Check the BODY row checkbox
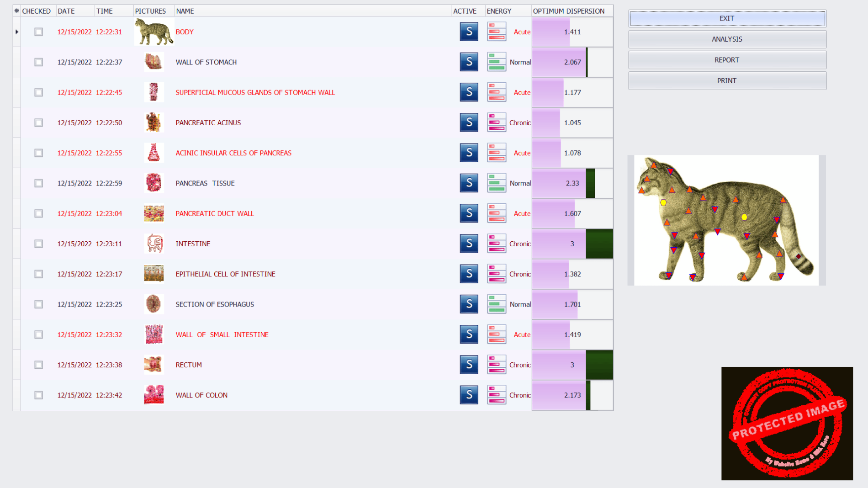The width and height of the screenshot is (868, 488). (39, 32)
